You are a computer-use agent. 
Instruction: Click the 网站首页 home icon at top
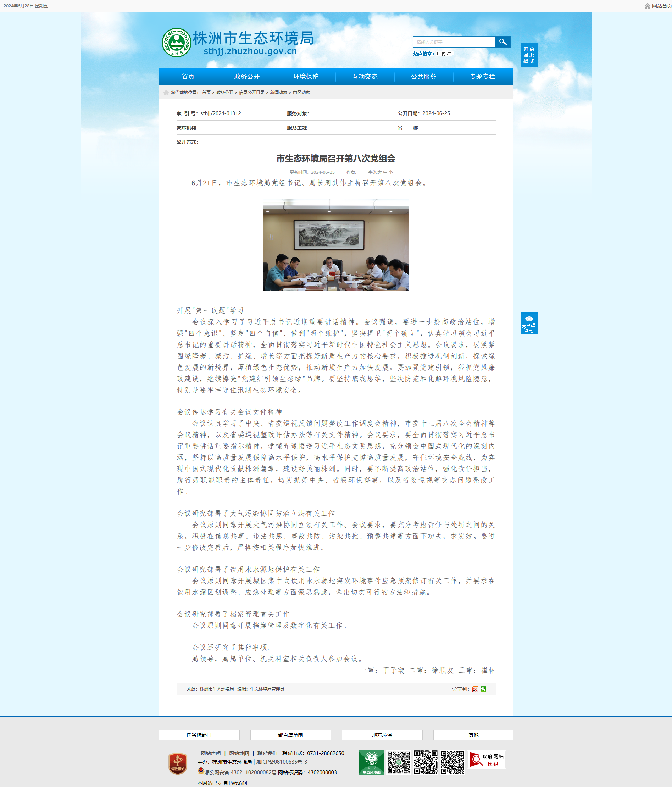[647, 6]
